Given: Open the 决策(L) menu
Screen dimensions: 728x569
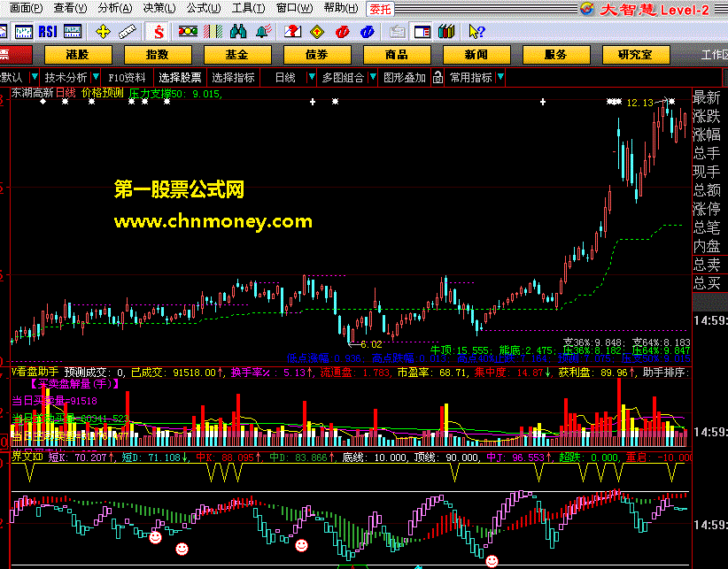Looking at the screenshot, I should click(159, 8).
